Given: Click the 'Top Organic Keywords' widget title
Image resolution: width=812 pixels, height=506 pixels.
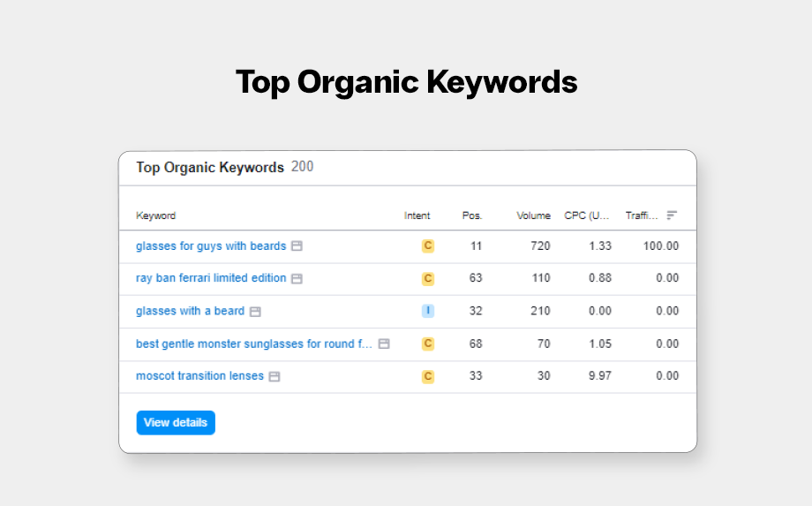Looking at the screenshot, I should pos(210,167).
